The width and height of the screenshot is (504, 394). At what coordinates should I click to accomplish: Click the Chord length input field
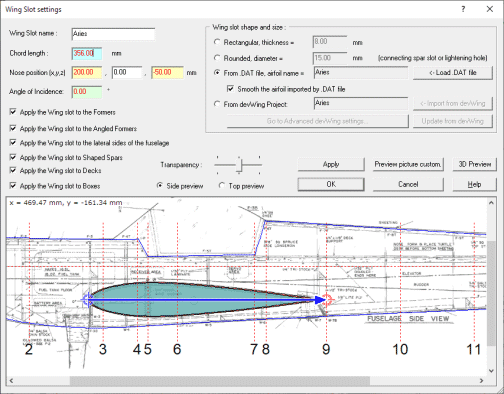pyautogui.click(x=87, y=53)
